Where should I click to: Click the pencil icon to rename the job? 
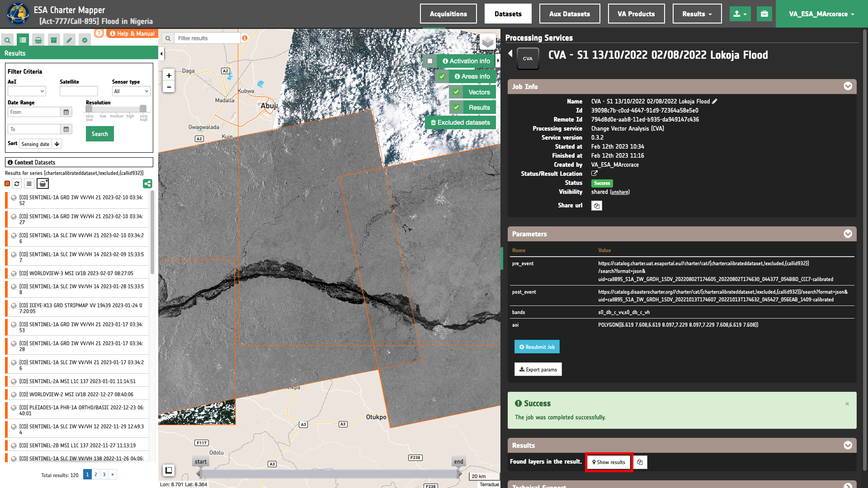point(715,101)
